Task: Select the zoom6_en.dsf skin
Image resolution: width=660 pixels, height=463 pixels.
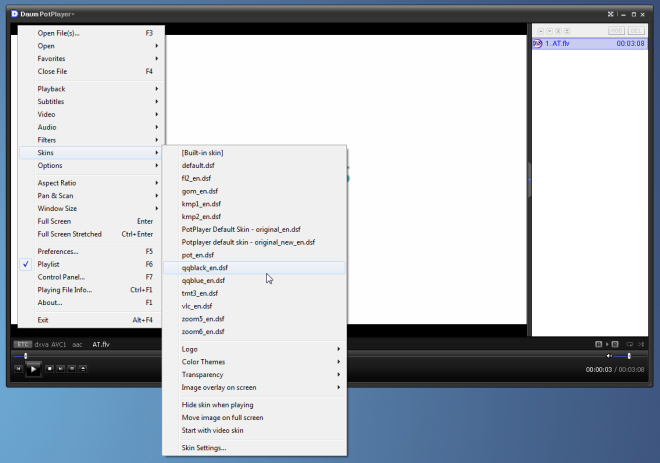Action: 254,332
